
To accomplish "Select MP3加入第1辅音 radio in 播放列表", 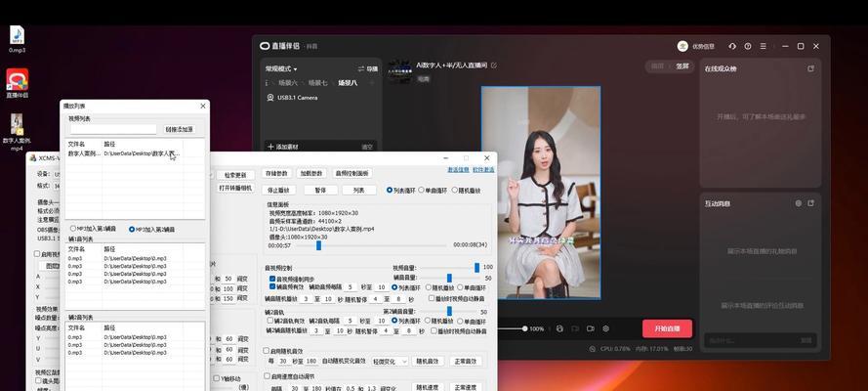I will (73, 229).
